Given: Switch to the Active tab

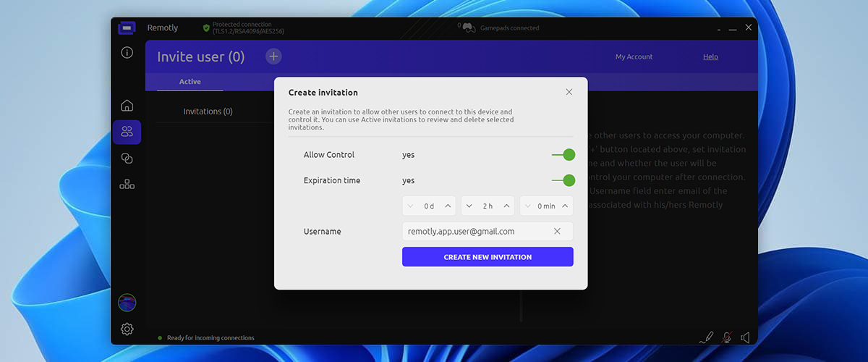Looking at the screenshot, I should click(x=190, y=82).
